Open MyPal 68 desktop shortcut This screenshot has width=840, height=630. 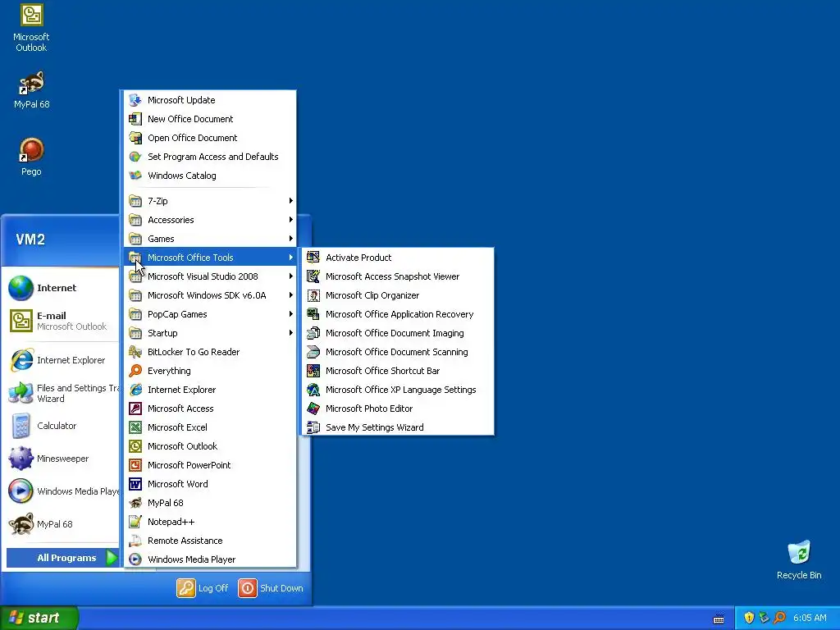coord(31,90)
